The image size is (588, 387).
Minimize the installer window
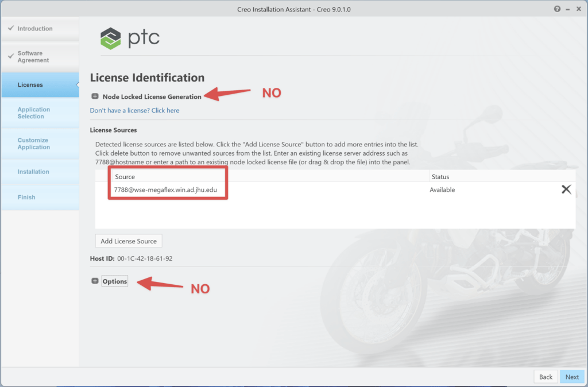(567, 9)
